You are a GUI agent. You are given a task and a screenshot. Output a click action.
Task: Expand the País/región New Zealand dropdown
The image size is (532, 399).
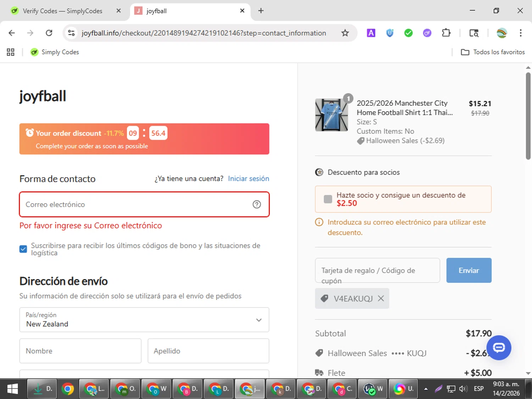144,320
